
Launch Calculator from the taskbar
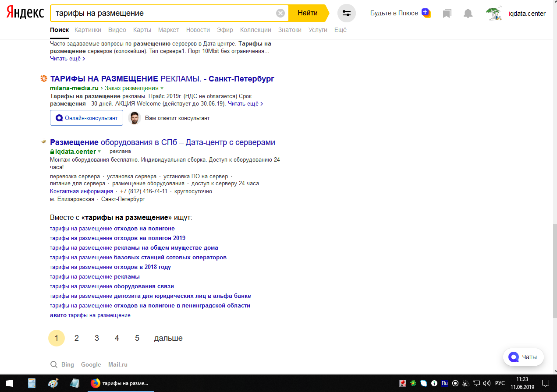pyautogui.click(x=32, y=383)
